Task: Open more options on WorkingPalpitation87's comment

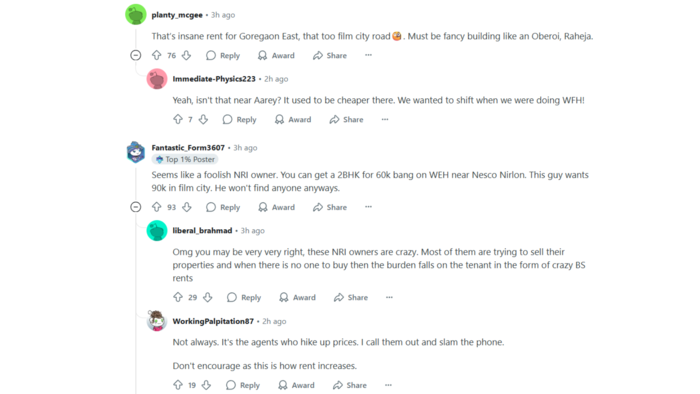Action: pos(388,385)
